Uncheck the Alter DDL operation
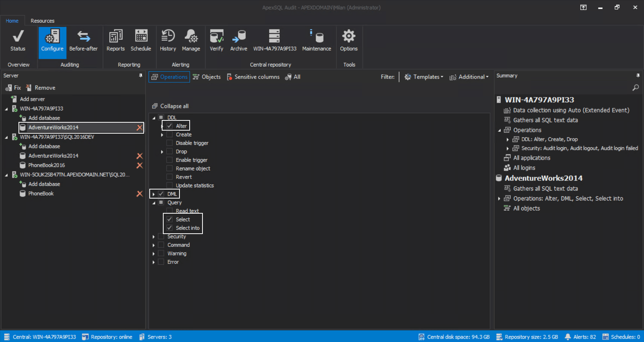The height and width of the screenshot is (342, 644). [x=169, y=126]
